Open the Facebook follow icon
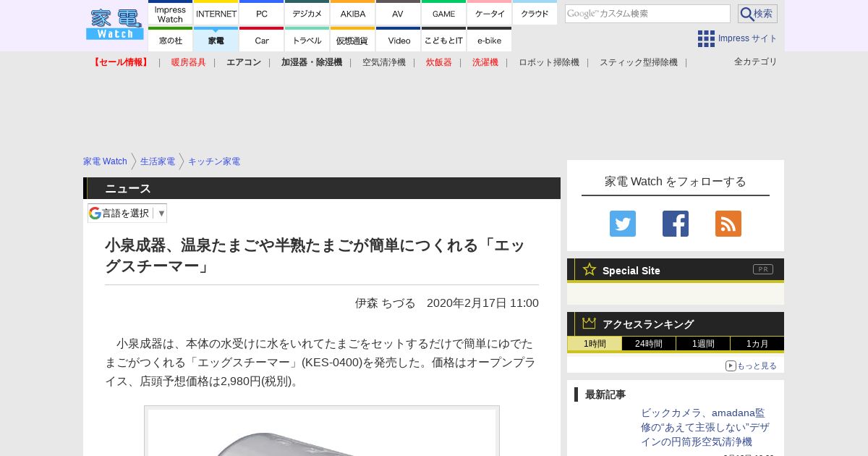Image resolution: width=868 pixels, height=456 pixels. (x=676, y=224)
